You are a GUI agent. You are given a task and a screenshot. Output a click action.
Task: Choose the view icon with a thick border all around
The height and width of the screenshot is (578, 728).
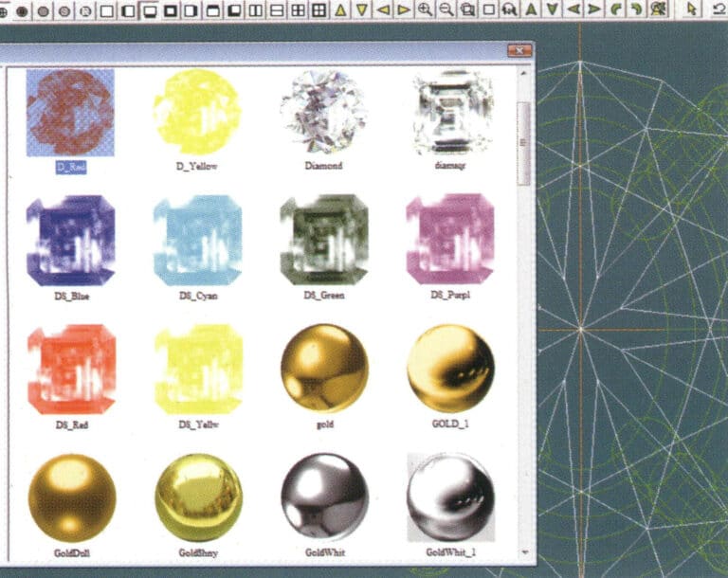pyautogui.click(x=171, y=11)
